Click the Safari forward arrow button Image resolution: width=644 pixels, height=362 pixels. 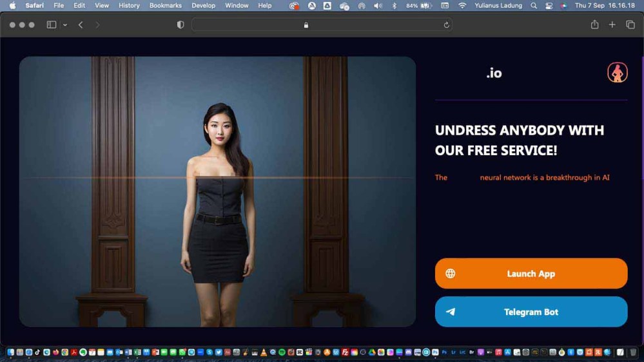click(x=97, y=25)
